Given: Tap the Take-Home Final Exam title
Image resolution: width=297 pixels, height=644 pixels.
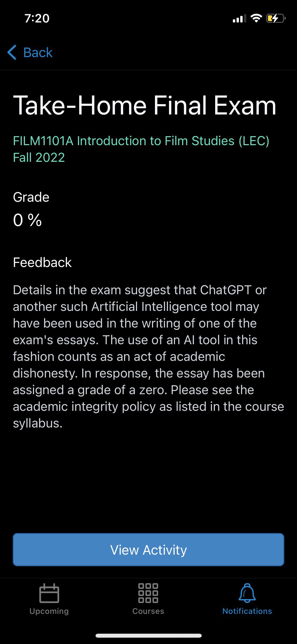Looking at the screenshot, I should (x=144, y=106).
